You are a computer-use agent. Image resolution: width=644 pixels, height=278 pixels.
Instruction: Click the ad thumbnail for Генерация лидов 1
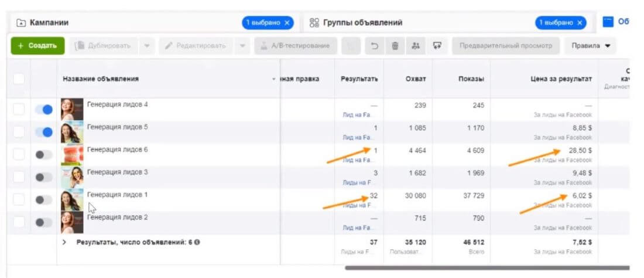pyautogui.click(x=72, y=200)
